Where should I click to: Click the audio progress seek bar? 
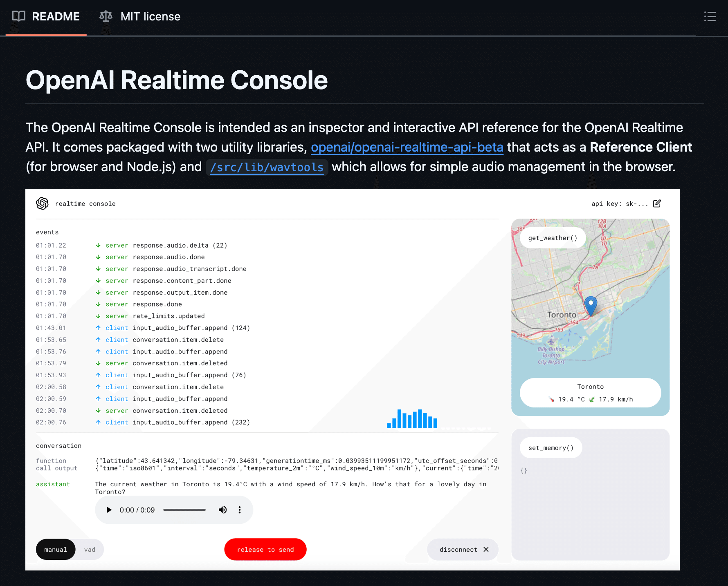(x=184, y=510)
